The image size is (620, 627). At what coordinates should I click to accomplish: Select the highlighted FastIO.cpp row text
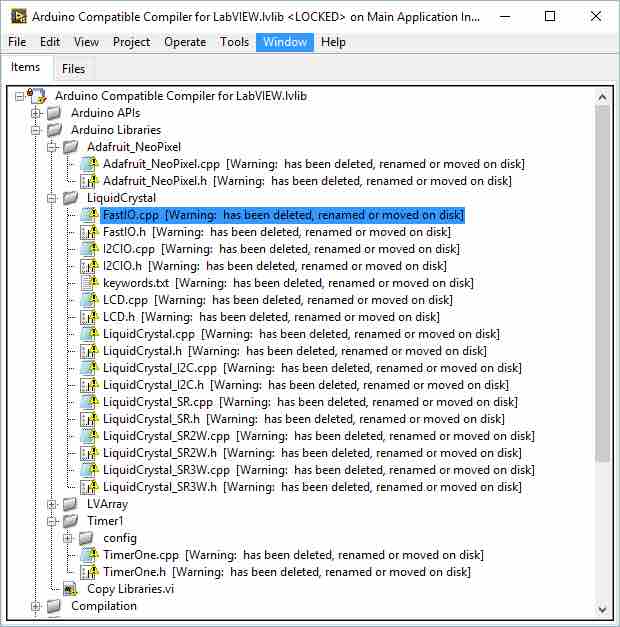282,215
